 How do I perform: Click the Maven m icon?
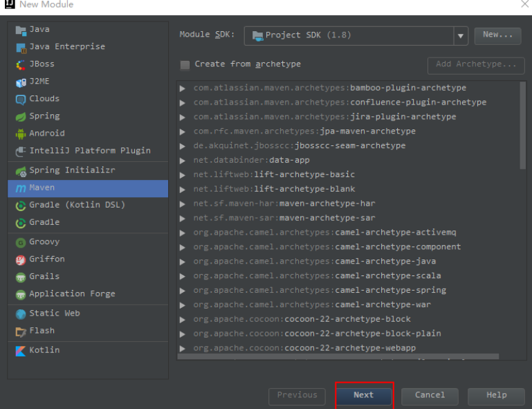21,188
